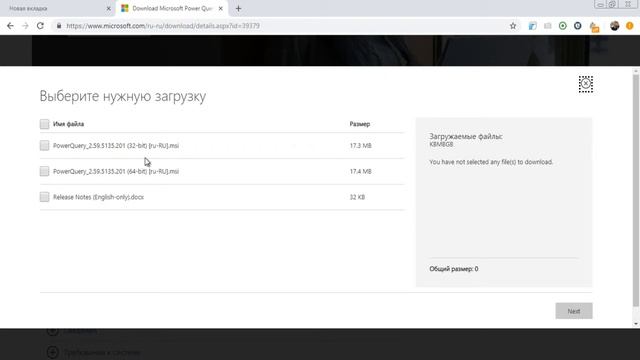The height and width of the screenshot is (360, 640).
Task: Check the PowerQuery 64-bit msi file
Action: [x=44, y=171]
